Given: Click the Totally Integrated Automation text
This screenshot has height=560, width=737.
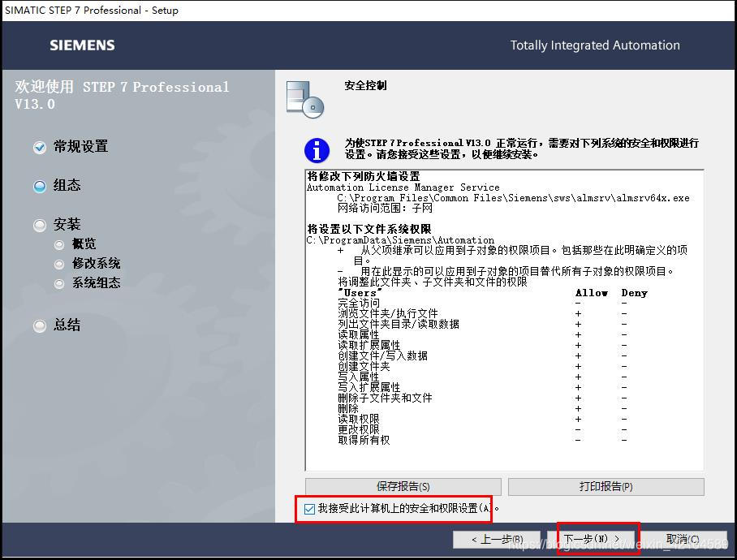Looking at the screenshot, I should [595, 45].
